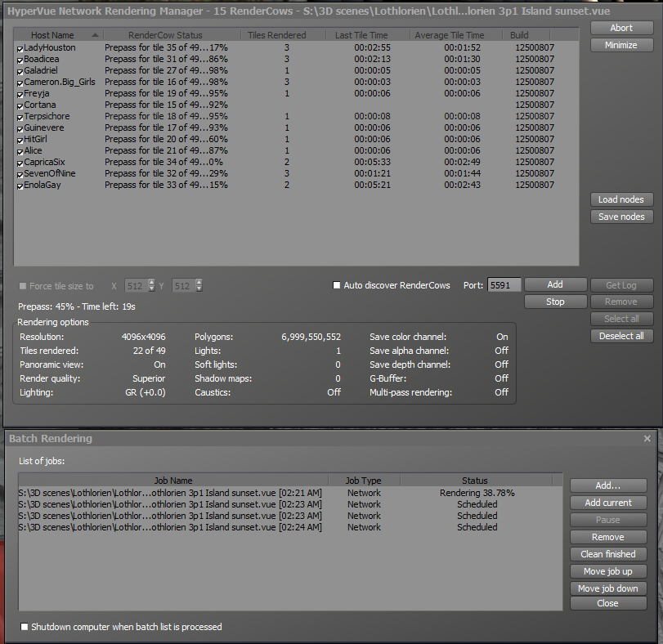Stop the selected render node
The image size is (663, 644).
click(x=555, y=302)
